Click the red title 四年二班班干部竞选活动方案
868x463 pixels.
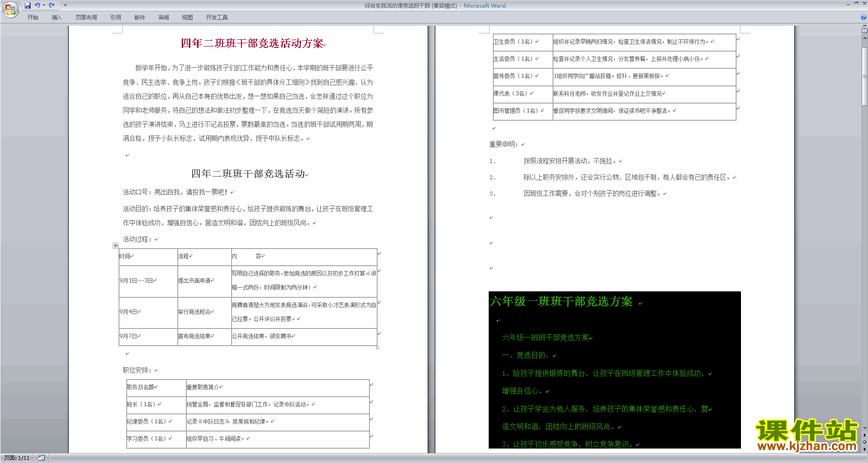(252, 43)
